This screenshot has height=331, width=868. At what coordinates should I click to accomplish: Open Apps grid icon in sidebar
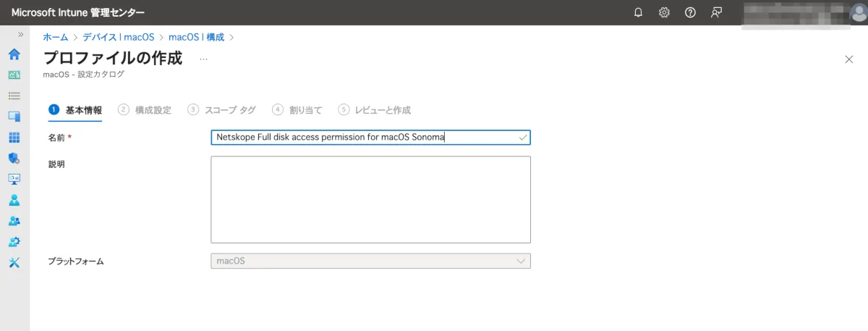(14, 137)
